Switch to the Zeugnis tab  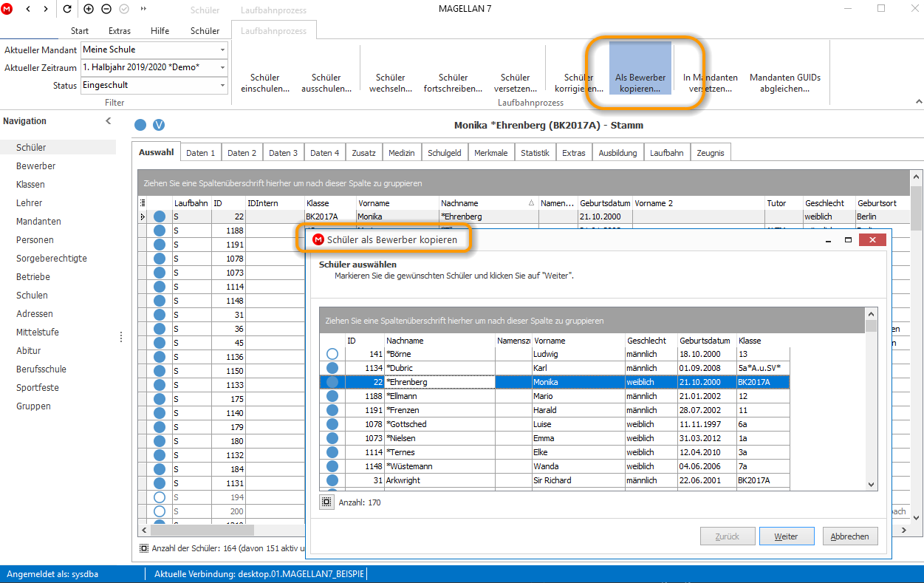tap(710, 153)
